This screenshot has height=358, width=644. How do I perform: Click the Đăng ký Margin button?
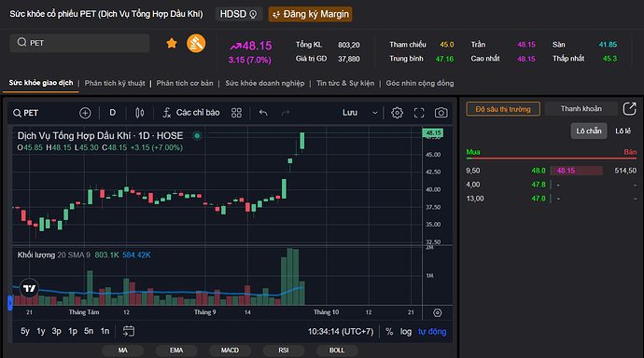click(x=310, y=14)
